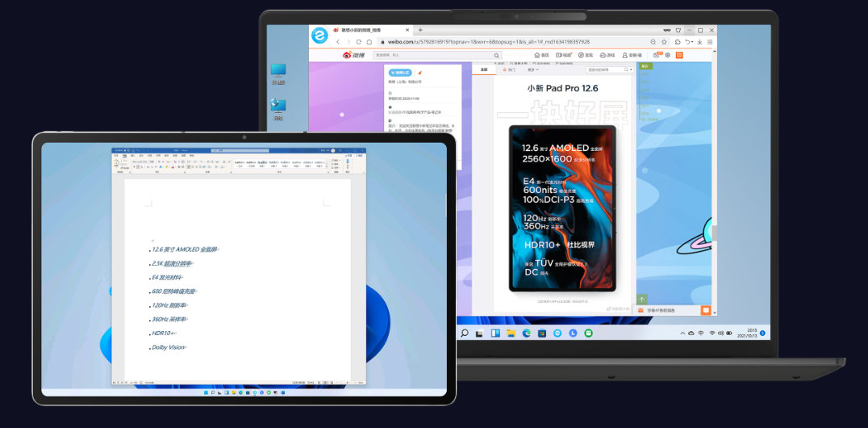
Task: Open browser home page icon
Action: (369, 41)
